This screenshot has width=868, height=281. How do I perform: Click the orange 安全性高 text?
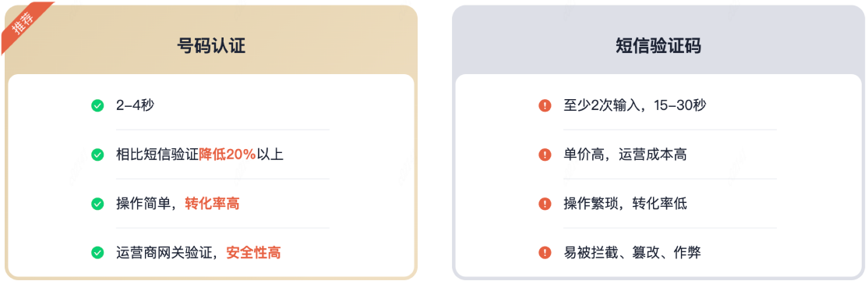coord(253,253)
